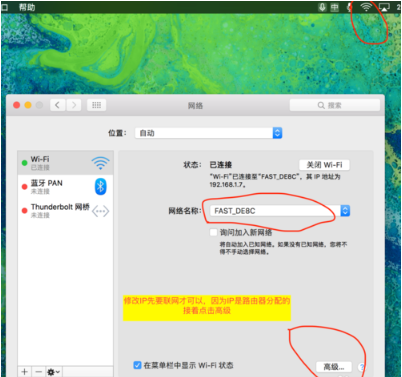The width and height of the screenshot is (402, 377).
Task: Open the 网络名称 FAST_DE8C dropdown
Action: (280, 211)
